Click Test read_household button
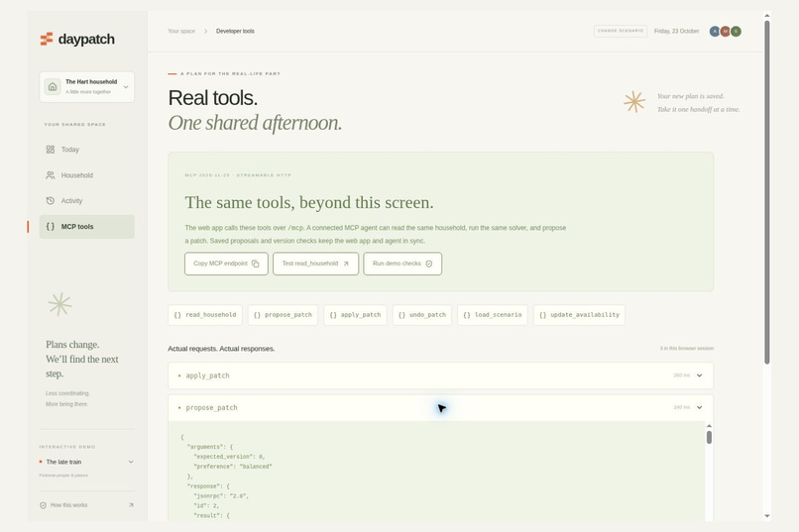The height and width of the screenshot is (532, 799). pyautogui.click(x=315, y=264)
